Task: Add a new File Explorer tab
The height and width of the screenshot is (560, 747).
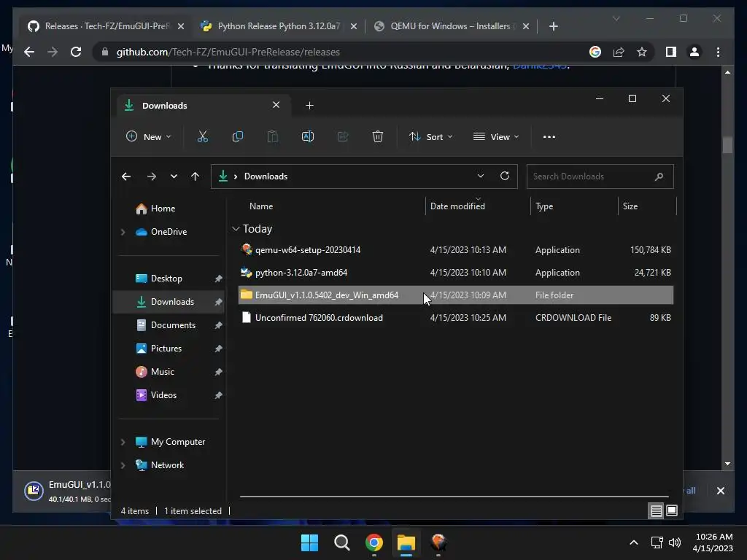Action: 309,105
